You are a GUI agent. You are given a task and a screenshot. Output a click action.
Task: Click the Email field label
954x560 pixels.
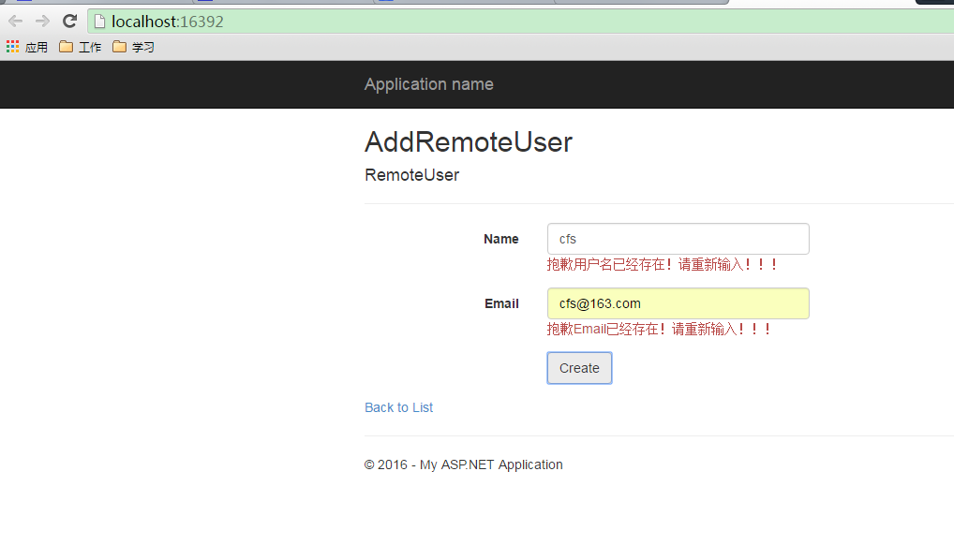(x=501, y=303)
